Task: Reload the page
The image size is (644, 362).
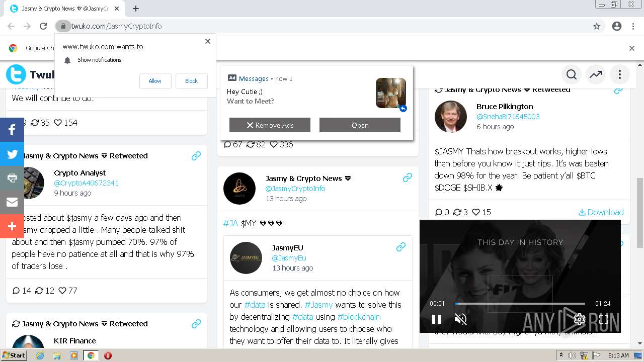Action: [43, 26]
